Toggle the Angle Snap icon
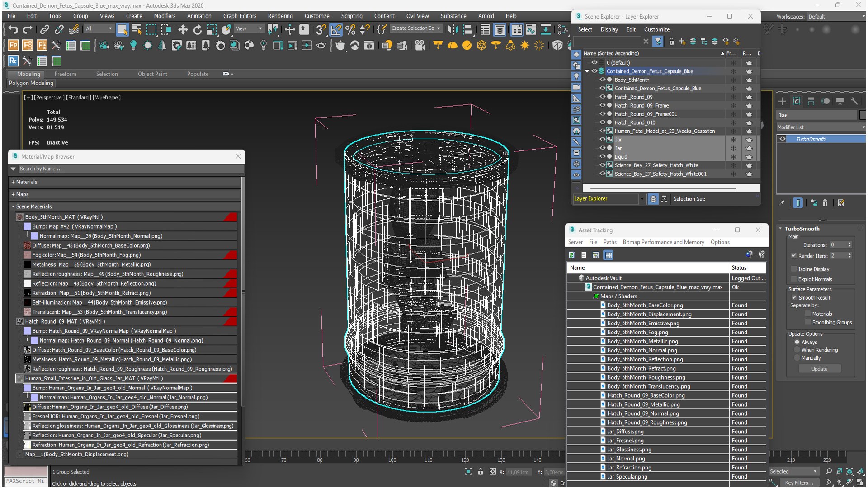 click(x=336, y=30)
